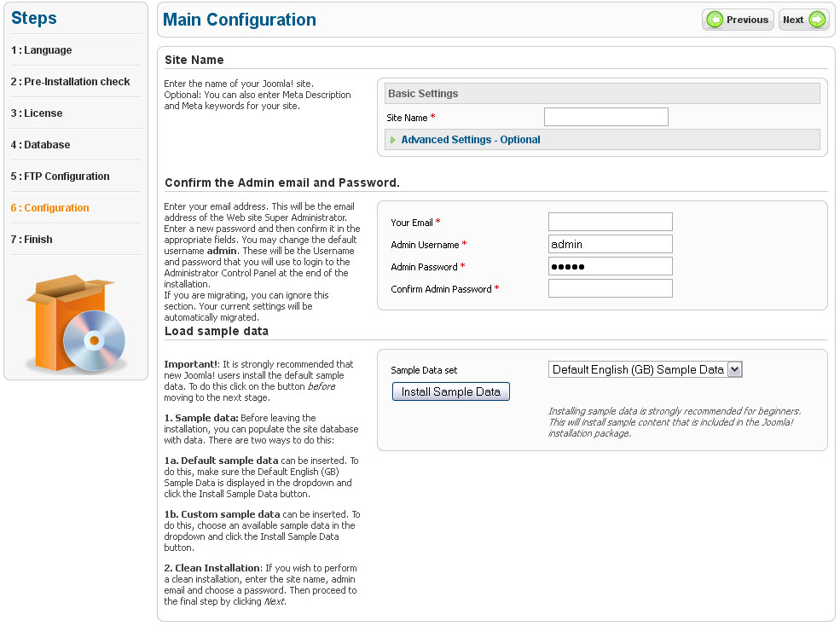
Task: Return to the Previous installation step
Action: [738, 20]
